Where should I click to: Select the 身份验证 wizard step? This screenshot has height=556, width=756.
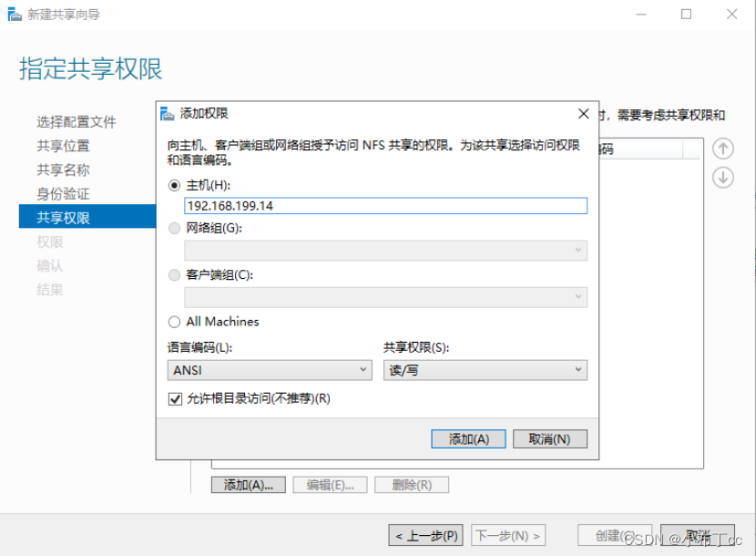(x=66, y=193)
